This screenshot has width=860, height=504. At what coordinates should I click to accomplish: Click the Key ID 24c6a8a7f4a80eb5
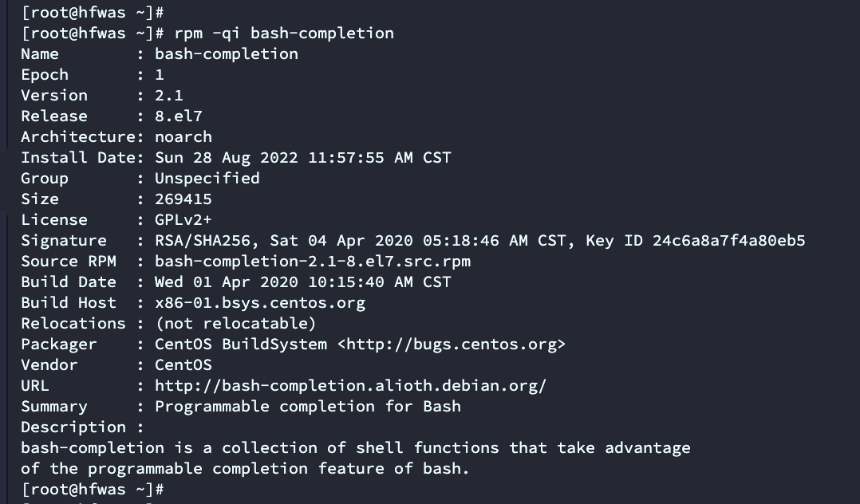coord(728,241)
